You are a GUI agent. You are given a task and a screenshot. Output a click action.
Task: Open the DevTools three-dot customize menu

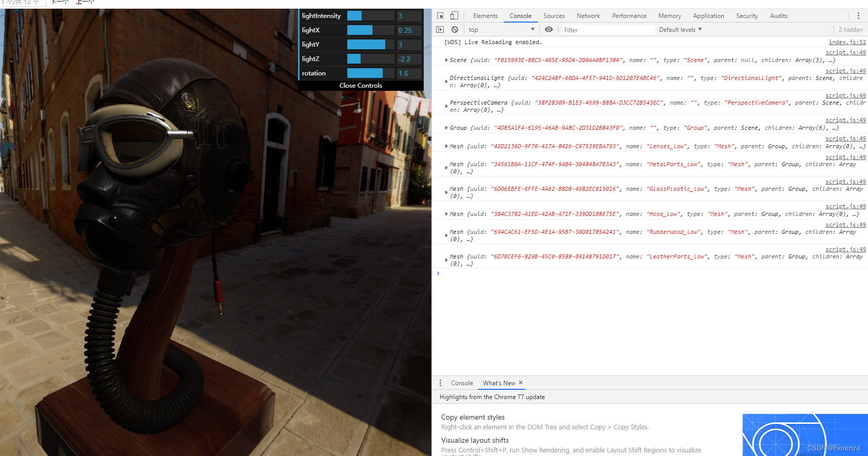858,16
